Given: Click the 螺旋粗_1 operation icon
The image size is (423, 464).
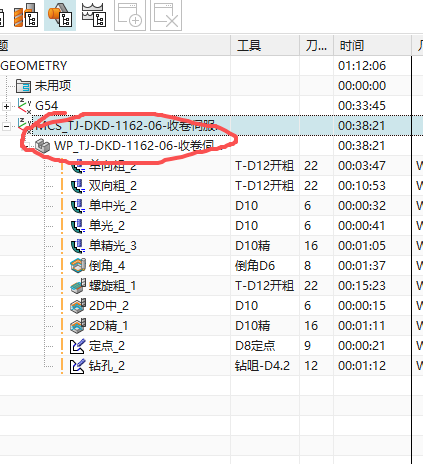Looking at the screenshot, I should pos(78,286).
